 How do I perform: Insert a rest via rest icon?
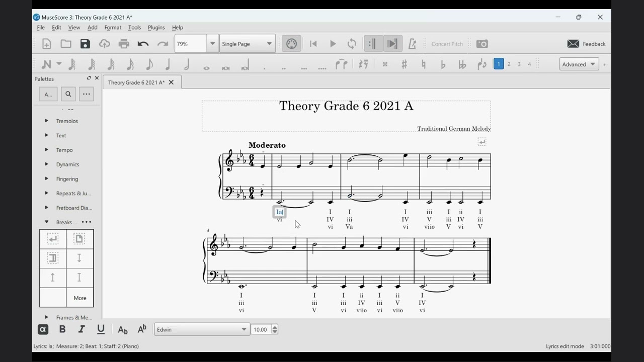click(363, 64)
